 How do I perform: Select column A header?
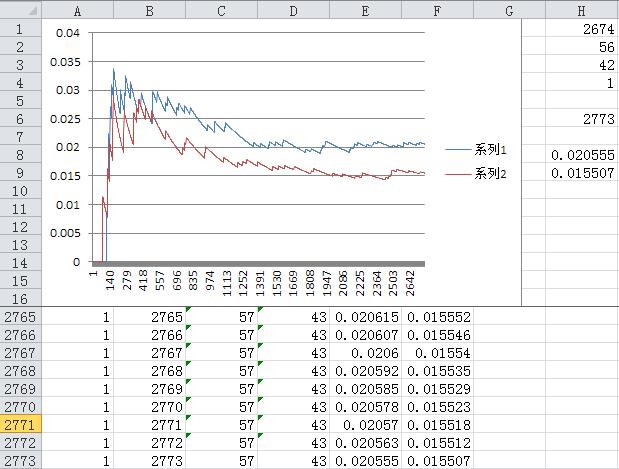[x=77, y=10]
